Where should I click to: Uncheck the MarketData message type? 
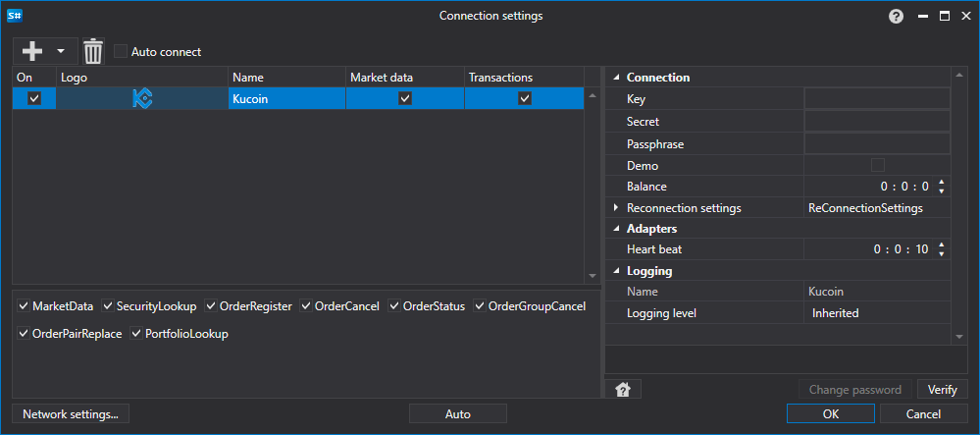point(24,306)
